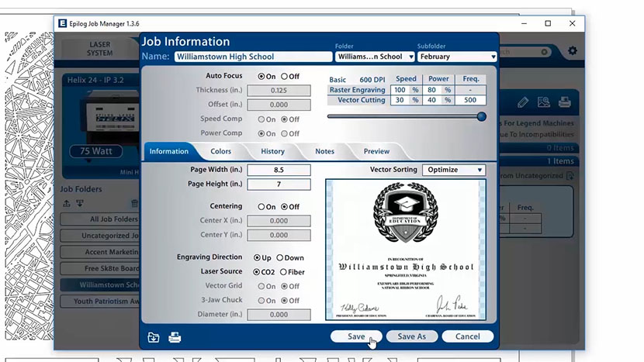Click the printer icon in the dialog footer

point(175,337)
